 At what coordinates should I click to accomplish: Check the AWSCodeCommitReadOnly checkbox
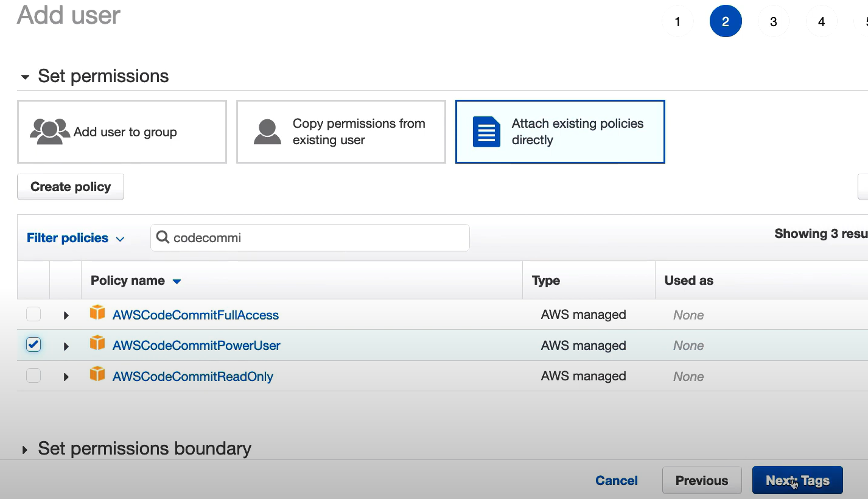pyautogui.click(x=33, y=375)
